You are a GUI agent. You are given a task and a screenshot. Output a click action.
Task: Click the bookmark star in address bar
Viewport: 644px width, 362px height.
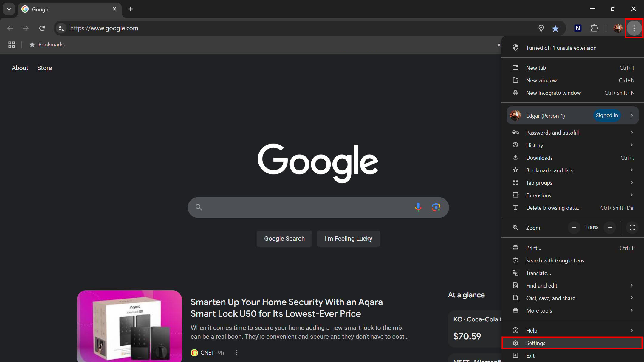555,28
